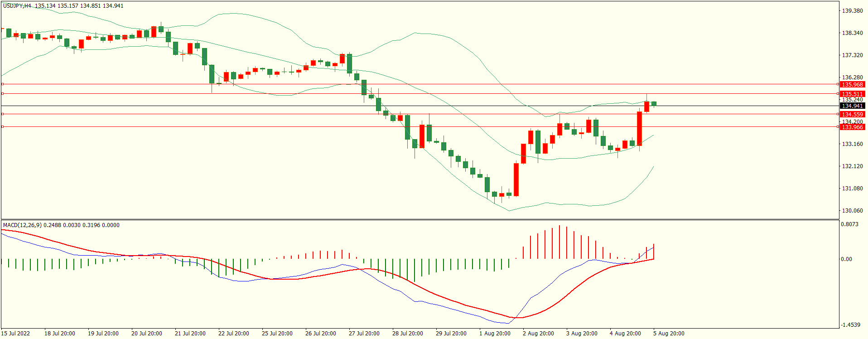Viewport: 868px width, 339px height.
Task: Click the 29 Jul 20:00 time label
Action: tap(451, 334)
